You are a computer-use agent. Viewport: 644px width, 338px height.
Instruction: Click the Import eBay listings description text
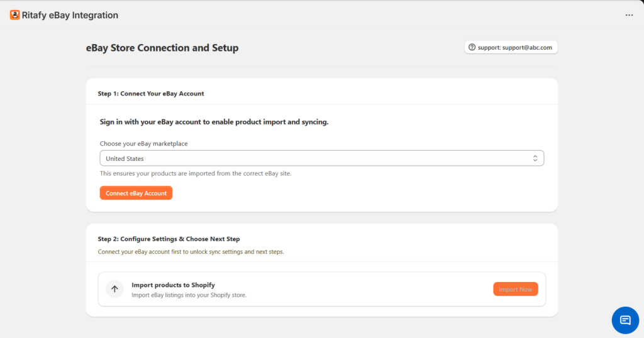pyautogui.click(x=189, y=295)
